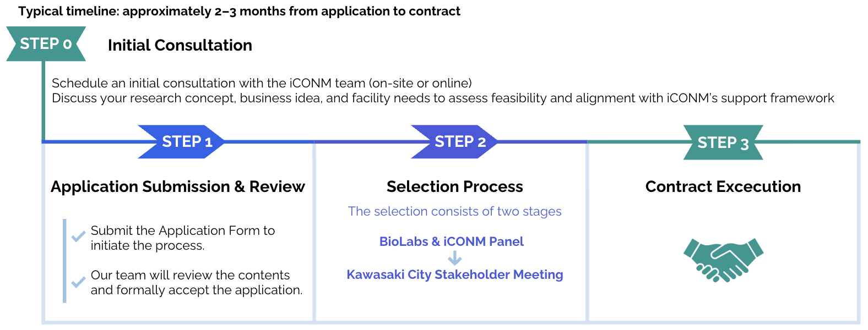The image size is (868, 330).
Task: Click the Kawasaki City Stakeholder Meeting link
Action: pos(454,274)
